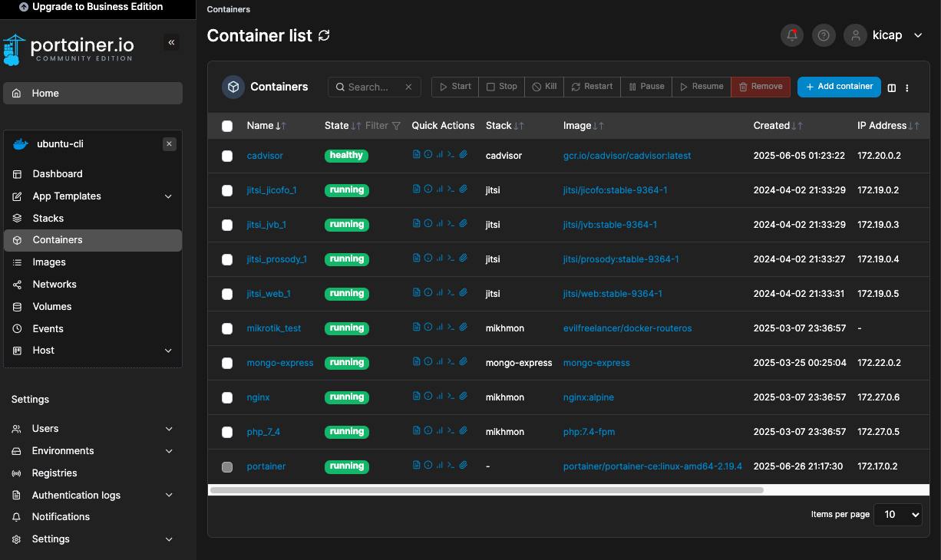Check the mikrotik_test checkbox
The image size is (941, 560).
(227, 328)
